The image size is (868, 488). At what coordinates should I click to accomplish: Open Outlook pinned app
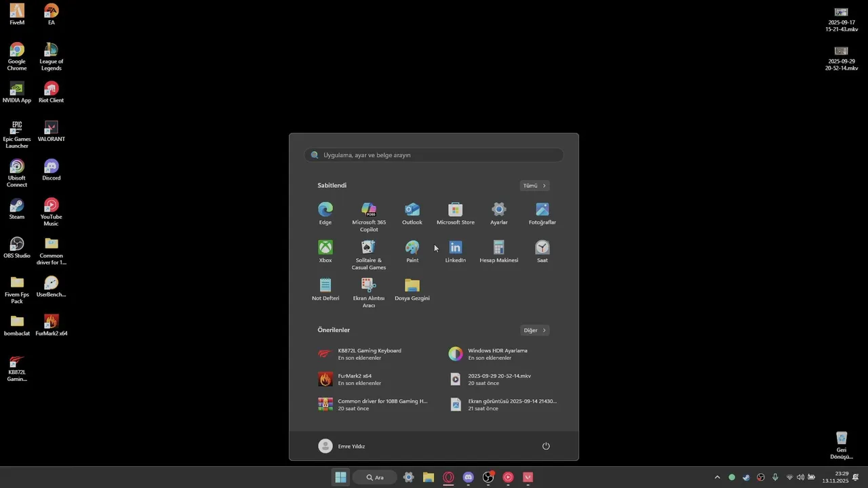pyautogui.click(x=412, y=213)
